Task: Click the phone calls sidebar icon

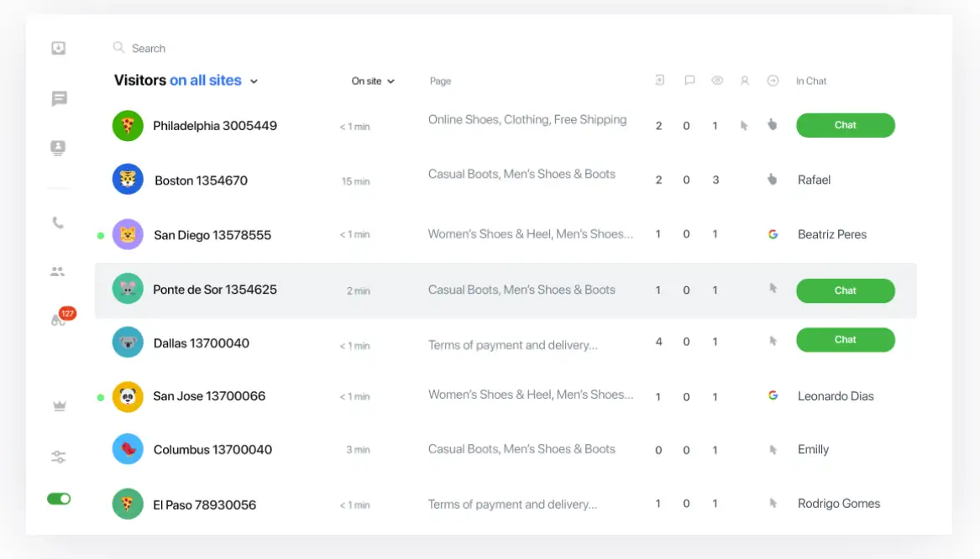Action: (x=58, y=223)
